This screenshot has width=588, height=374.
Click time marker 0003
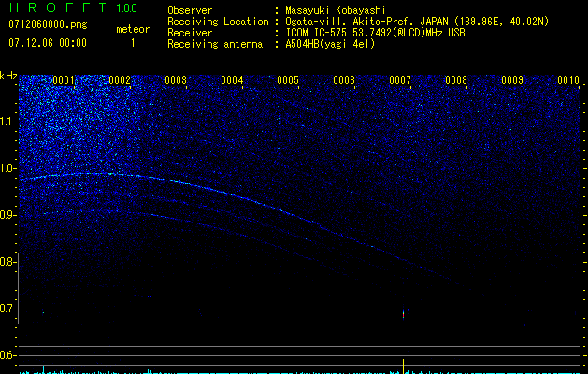point(176,80)
